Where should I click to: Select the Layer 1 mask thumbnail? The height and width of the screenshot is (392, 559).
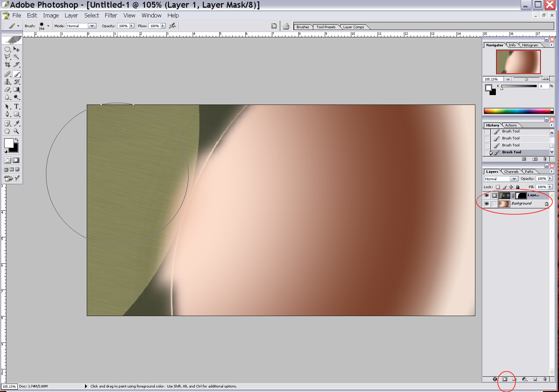point(521,195)
